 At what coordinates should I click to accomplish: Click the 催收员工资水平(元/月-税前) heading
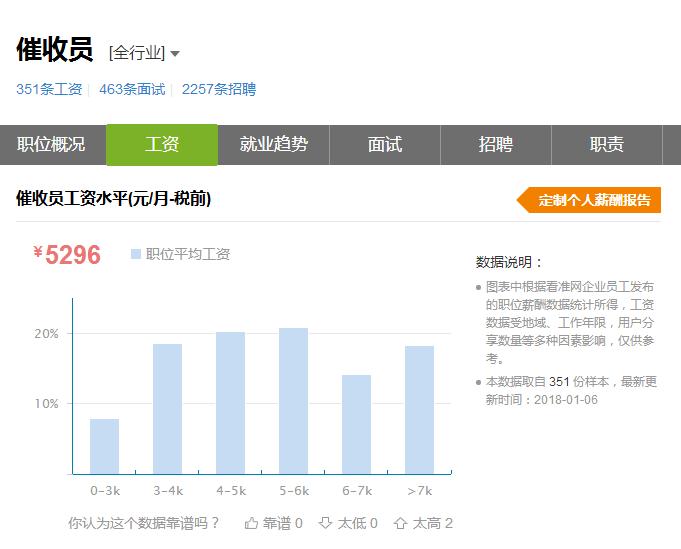click(114, 198)
